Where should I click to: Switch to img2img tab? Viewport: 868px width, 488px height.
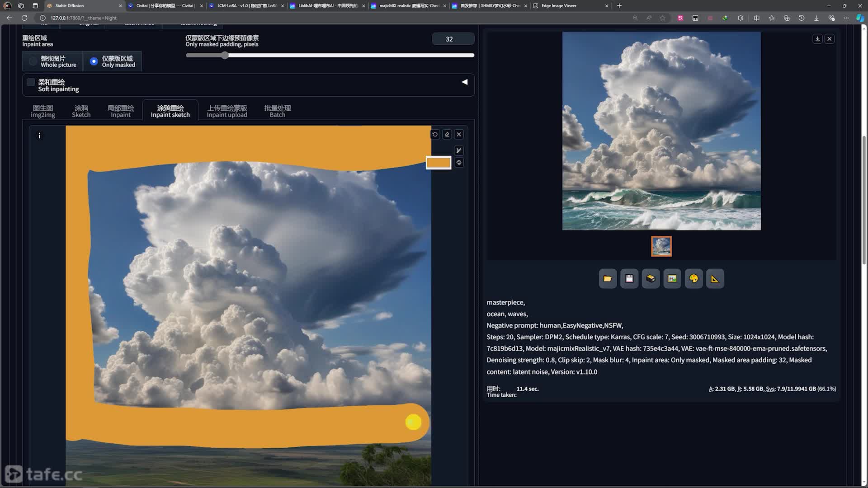coord(43,111)
